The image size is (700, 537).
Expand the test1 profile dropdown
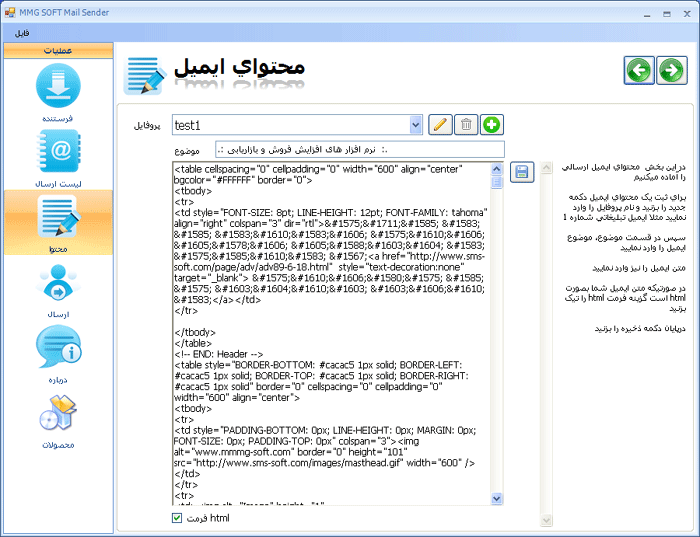pos(416,125)
